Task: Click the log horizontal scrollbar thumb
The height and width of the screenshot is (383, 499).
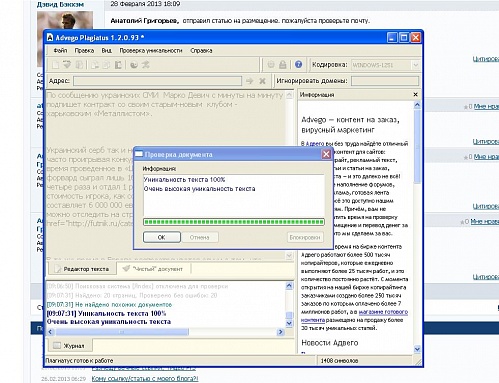Action: (x=122, y=332)
